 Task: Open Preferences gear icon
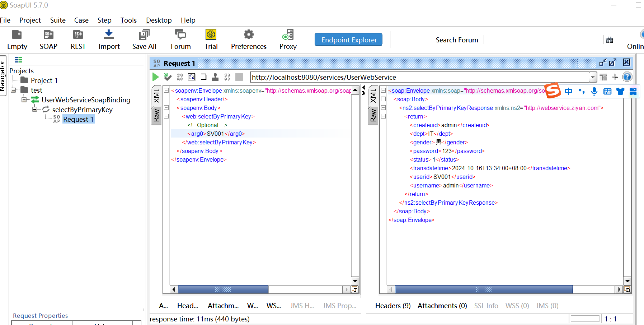249,40
